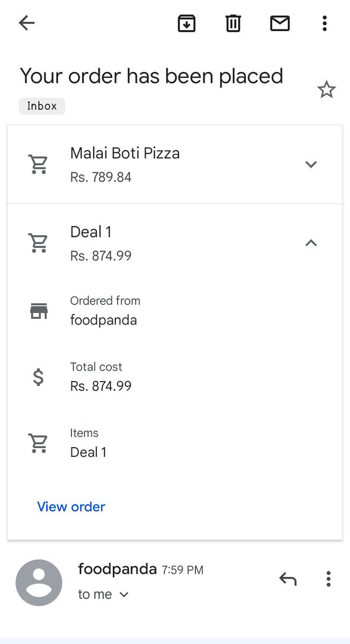Tap the cart icon beside Malai Boti Pizza

[39, 165]
